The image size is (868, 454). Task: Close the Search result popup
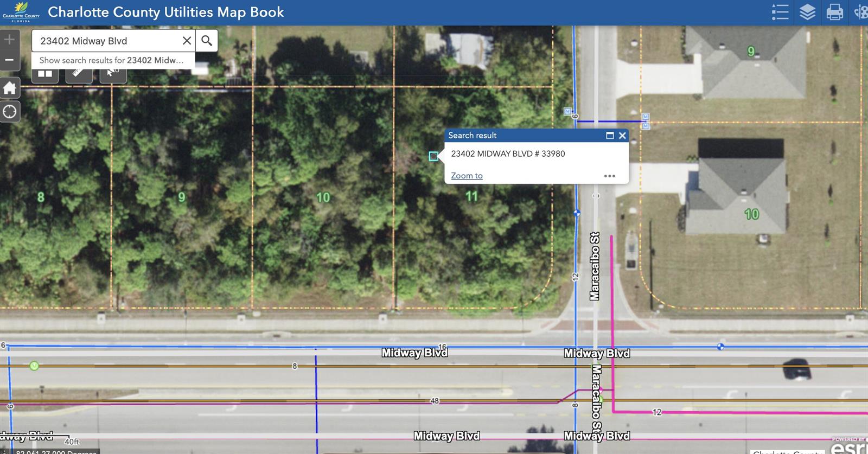[x=622, y=136]
